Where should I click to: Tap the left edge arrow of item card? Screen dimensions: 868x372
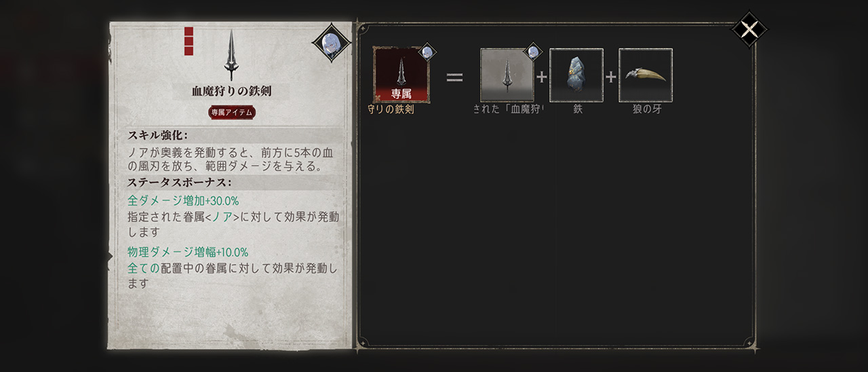[109, 257]
